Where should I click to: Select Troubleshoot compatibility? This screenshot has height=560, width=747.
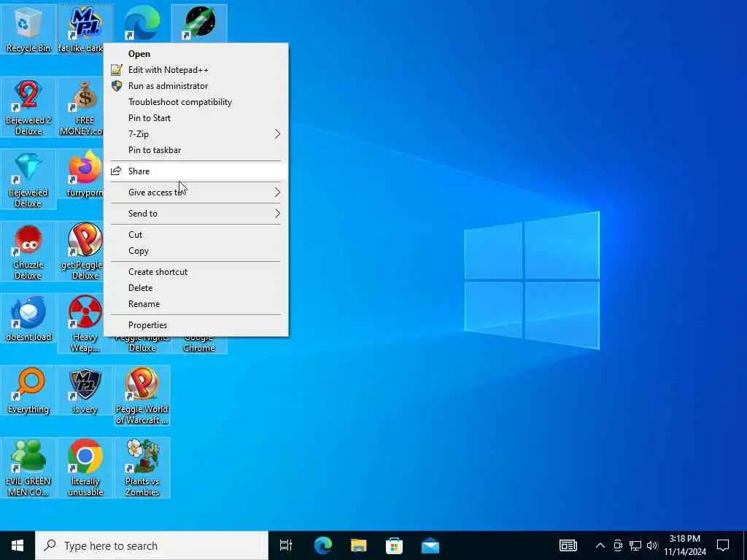[x=196, y=102]
